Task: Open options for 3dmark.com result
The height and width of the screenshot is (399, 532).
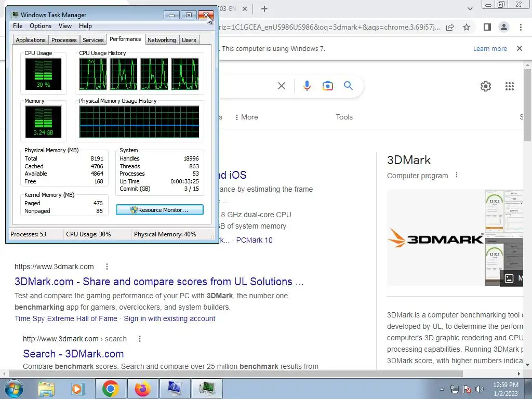Action: pos(107,267)
